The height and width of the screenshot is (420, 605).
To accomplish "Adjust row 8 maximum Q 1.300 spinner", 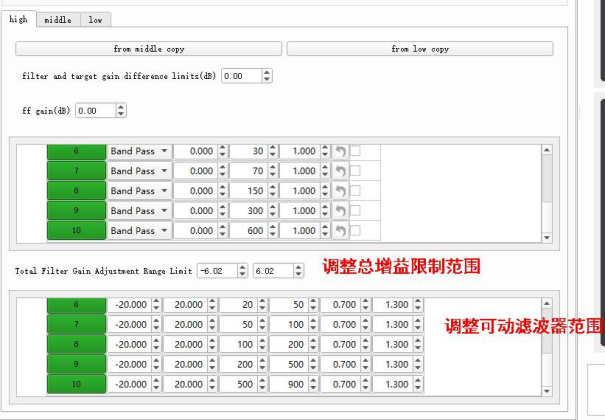I will pos(418,344).
